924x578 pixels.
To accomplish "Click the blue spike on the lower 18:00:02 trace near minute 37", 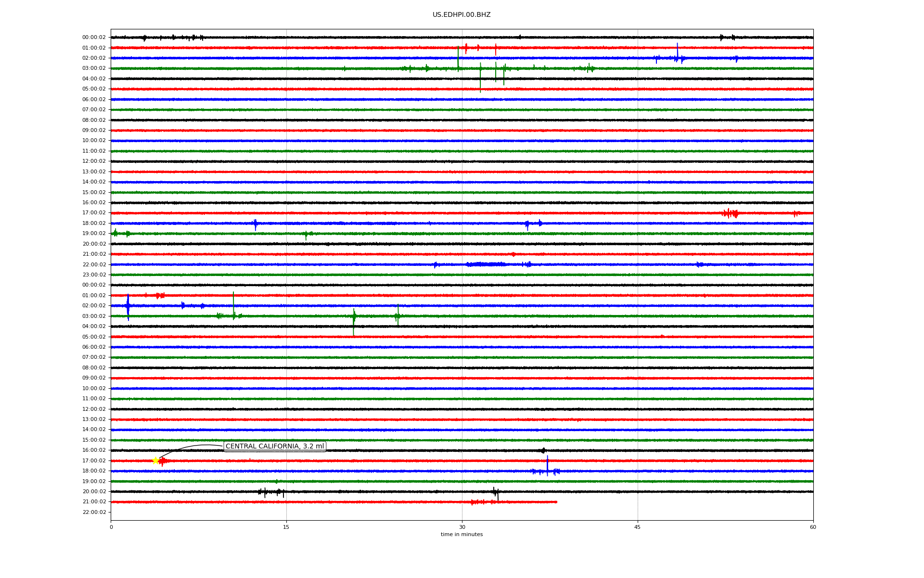I will click(x=547, y=466).
